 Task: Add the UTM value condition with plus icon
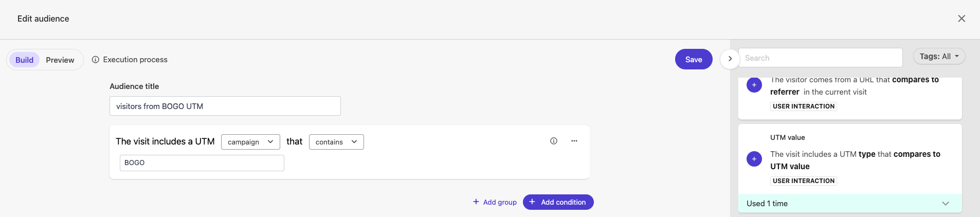(x=754, y=159)
